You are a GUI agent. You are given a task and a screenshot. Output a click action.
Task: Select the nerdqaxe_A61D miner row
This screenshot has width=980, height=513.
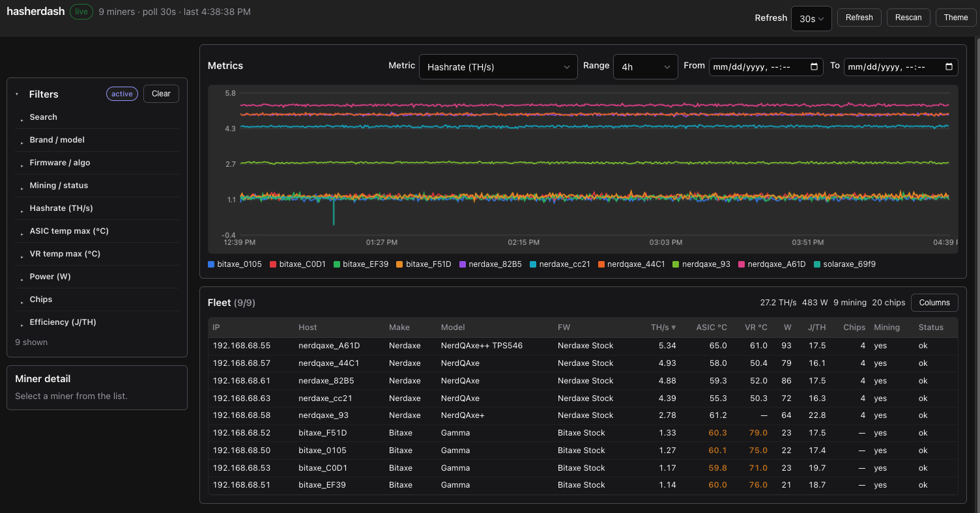(x=583, y=346)
